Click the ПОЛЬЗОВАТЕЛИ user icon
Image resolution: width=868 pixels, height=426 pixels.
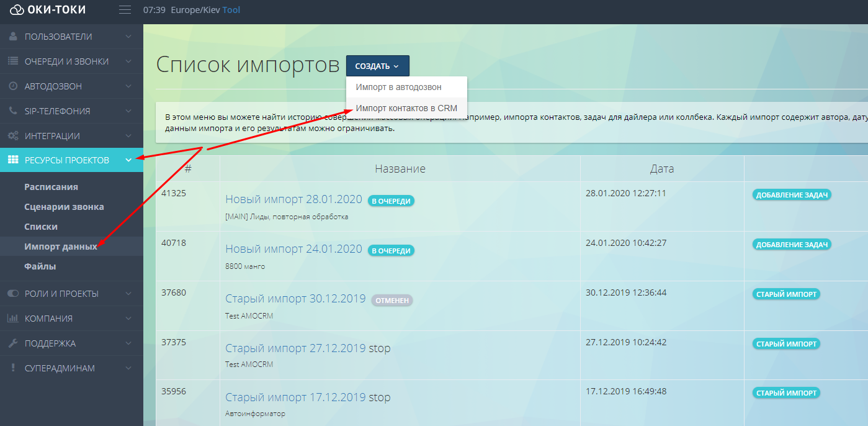click(x=12, y=36)
